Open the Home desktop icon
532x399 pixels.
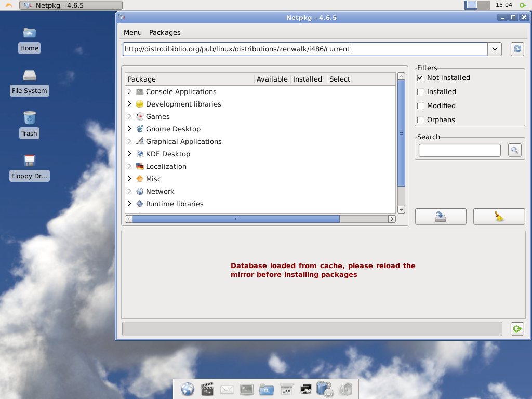(30, 33)
